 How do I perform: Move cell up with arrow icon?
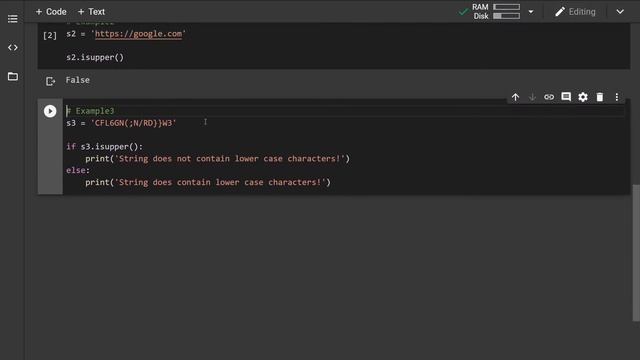coord(516,97)
